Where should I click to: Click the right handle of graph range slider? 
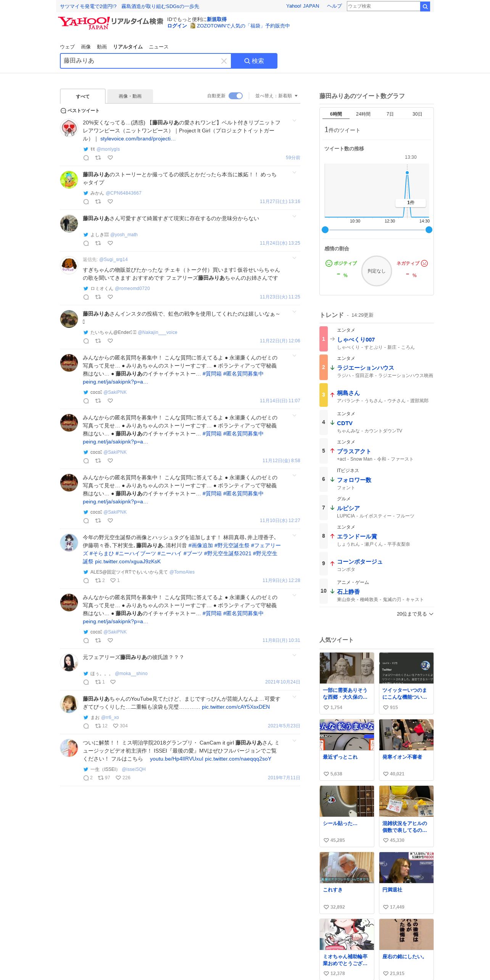(429, 230)
